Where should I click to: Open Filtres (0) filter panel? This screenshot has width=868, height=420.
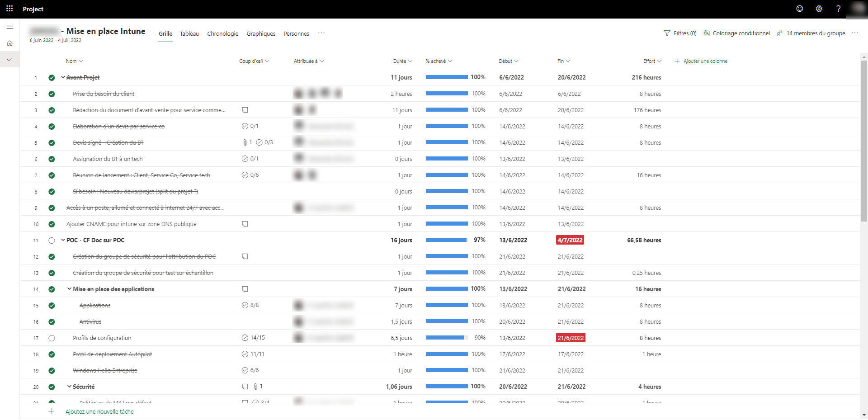[680, 33]
